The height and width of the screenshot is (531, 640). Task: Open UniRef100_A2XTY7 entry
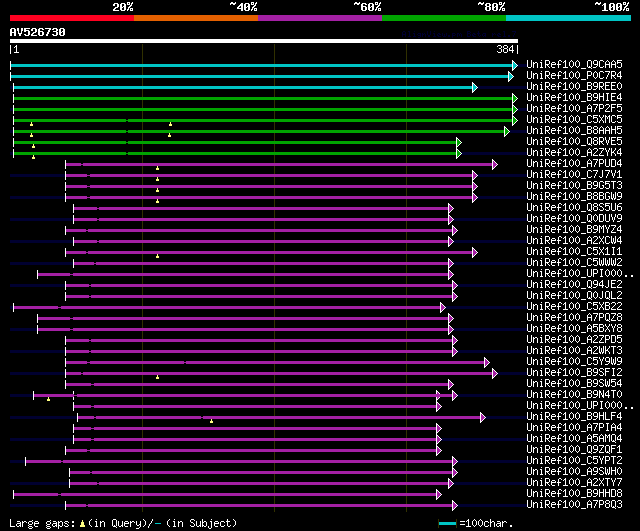click(x=574, y=483)
